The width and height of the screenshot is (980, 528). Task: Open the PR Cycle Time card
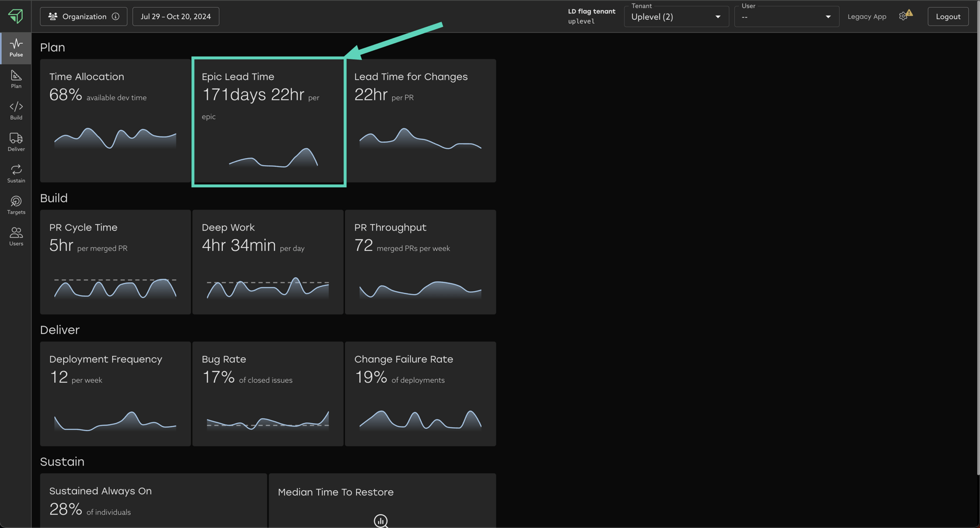click(115, 262)
